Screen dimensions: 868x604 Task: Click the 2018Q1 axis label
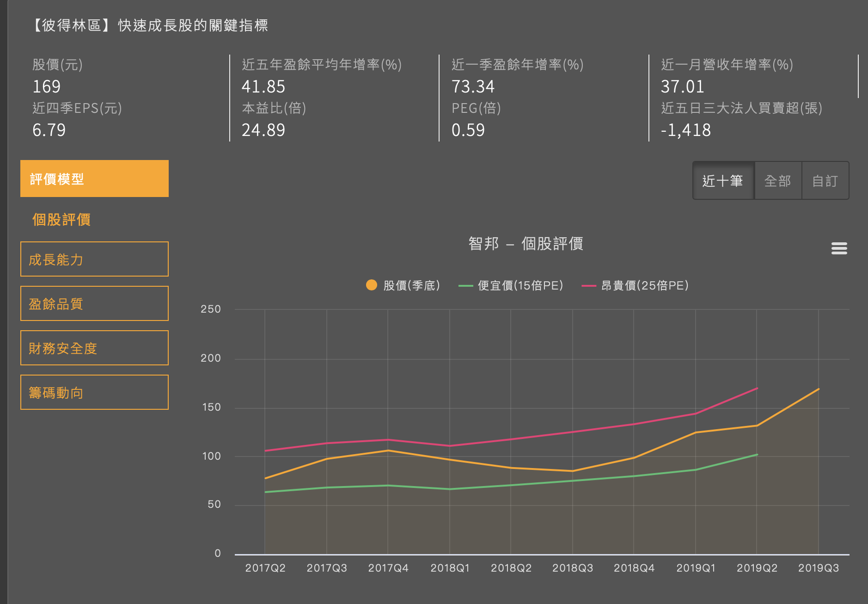coord(450,568)
